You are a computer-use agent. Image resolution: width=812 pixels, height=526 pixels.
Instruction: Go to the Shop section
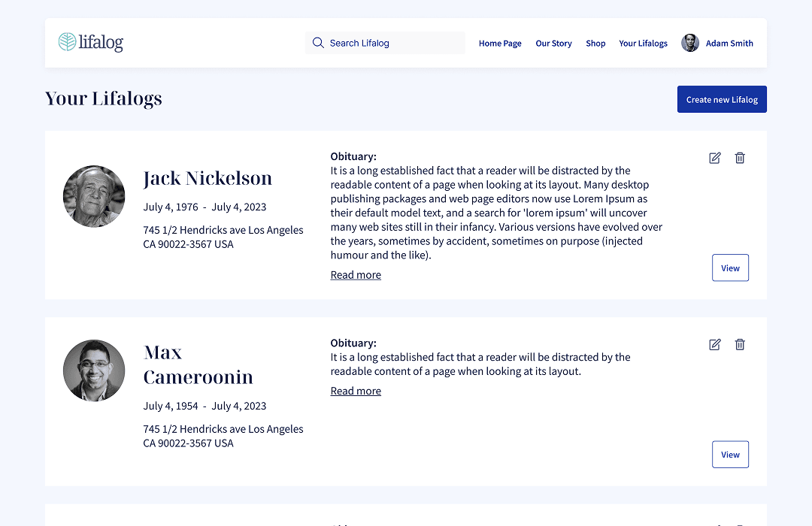click(595, 43)
